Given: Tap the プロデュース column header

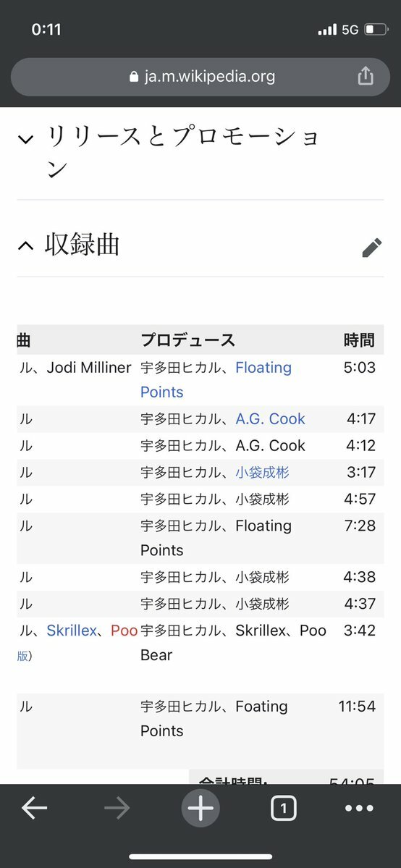Looking at the screenshot, I should click(x=187, y=340).
